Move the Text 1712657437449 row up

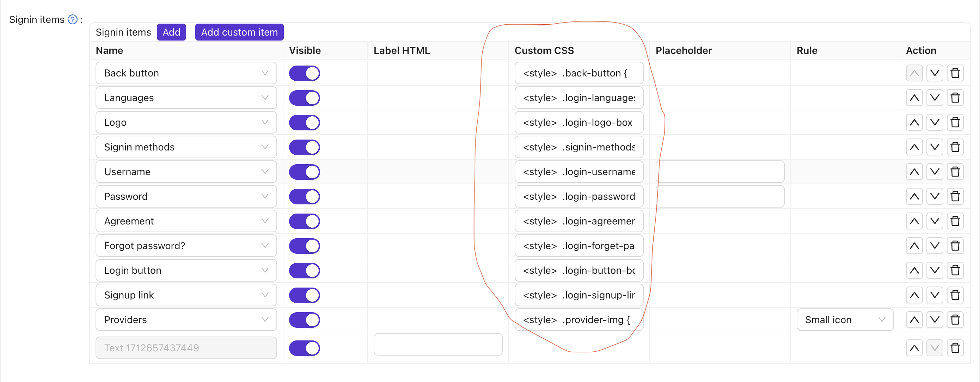point(914,348)
